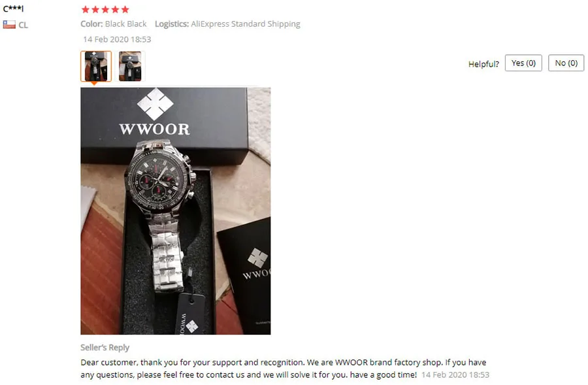Click the Seller's Reply heading

tap(105, 348)
